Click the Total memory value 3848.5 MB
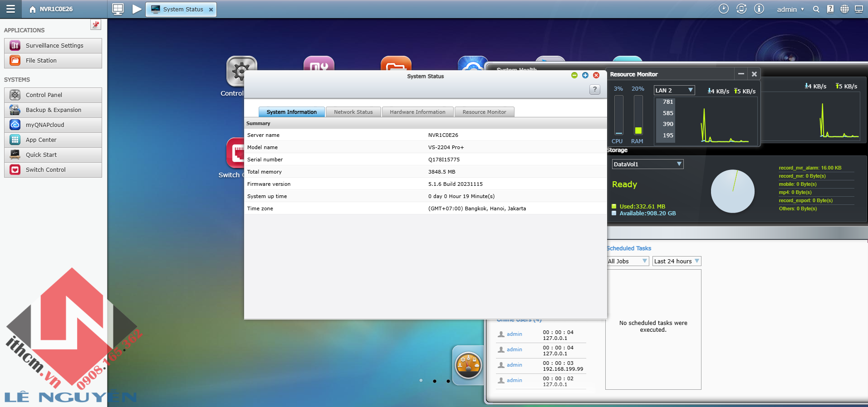868x407 pixels. pos(442,172)
